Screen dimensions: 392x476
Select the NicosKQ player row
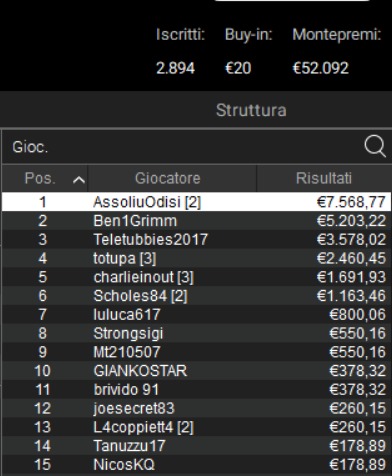coord(196,465)
